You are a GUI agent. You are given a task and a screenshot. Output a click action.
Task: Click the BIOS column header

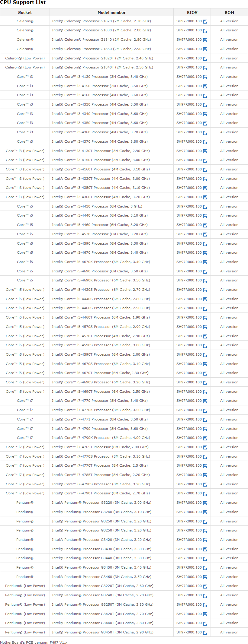192,12
